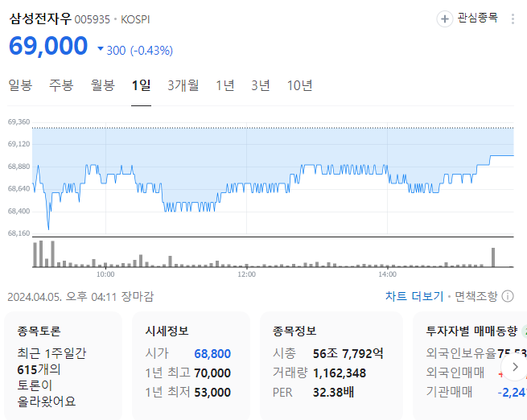Click the 69,000 current price

48,46
